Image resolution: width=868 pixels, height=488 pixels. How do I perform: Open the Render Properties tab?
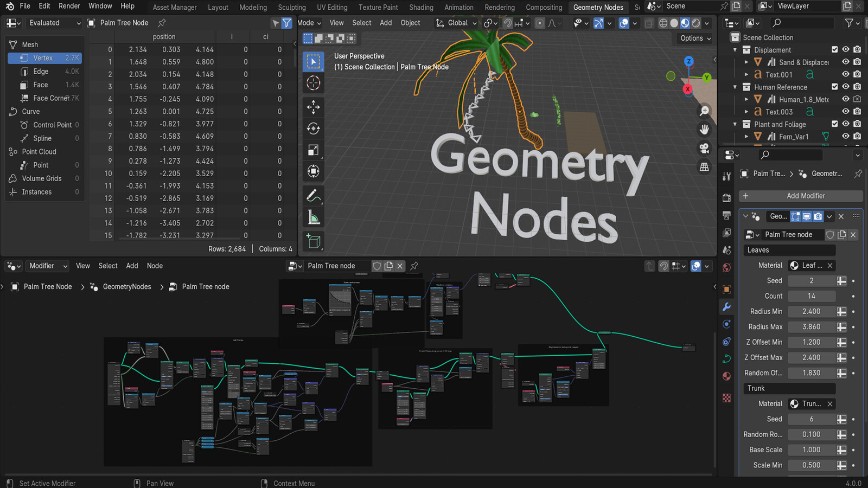(x=727, y=197)
